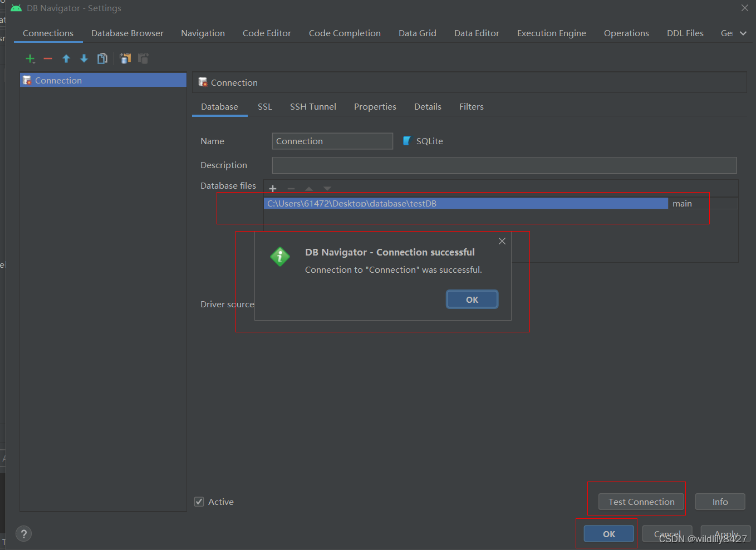Select Connection item in left list
The height and width of the screenshot is (550, 756).
tap(103, 80)
